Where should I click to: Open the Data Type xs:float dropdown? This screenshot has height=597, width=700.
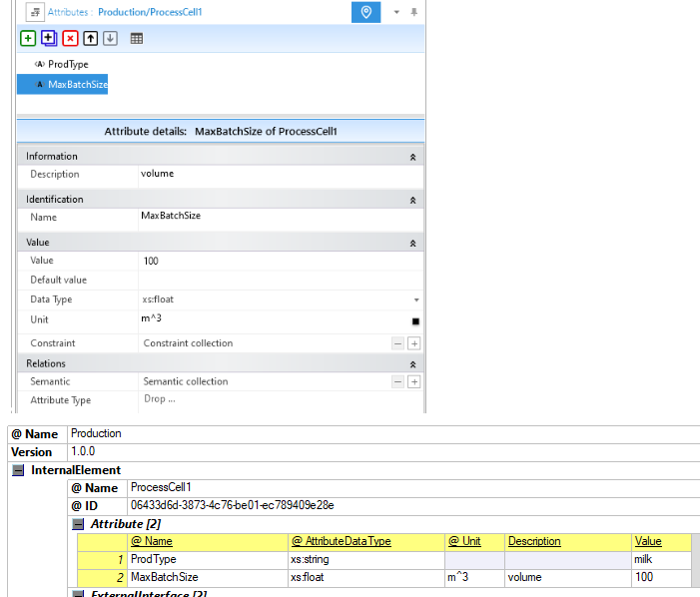[415, 299]
